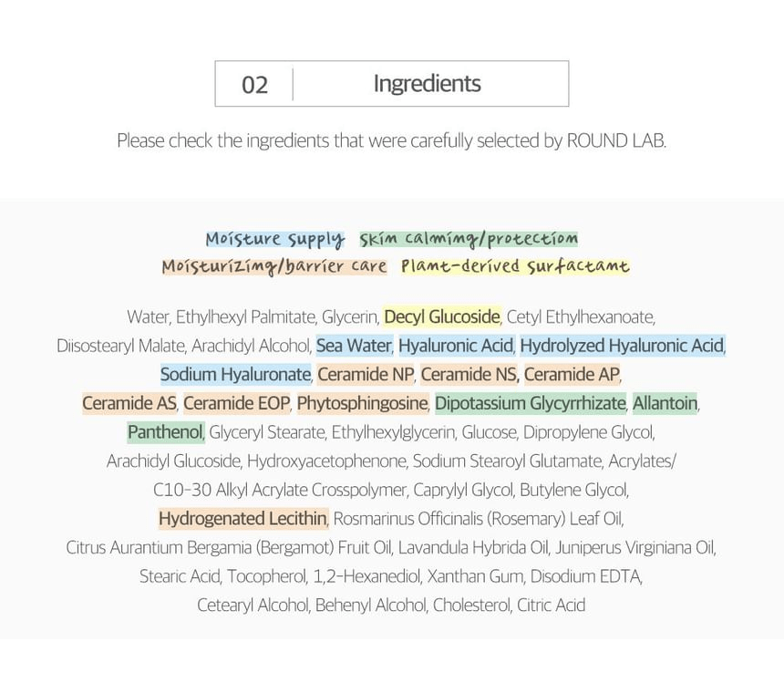The width and height of the screenshot is (784, 673).
Task: Click the Dipotassium Glycyrrhizate green highlight
Action: pos(531,403)
